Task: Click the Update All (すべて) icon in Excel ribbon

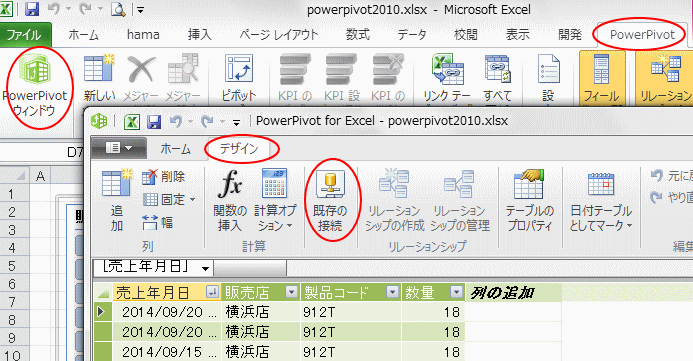Action: click(498, 77)
